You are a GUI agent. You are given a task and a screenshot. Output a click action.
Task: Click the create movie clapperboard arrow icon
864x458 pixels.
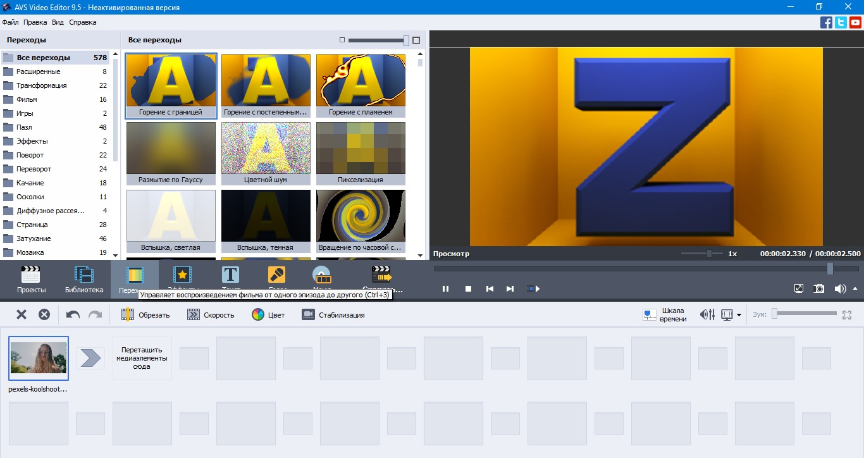click(382, 274)
